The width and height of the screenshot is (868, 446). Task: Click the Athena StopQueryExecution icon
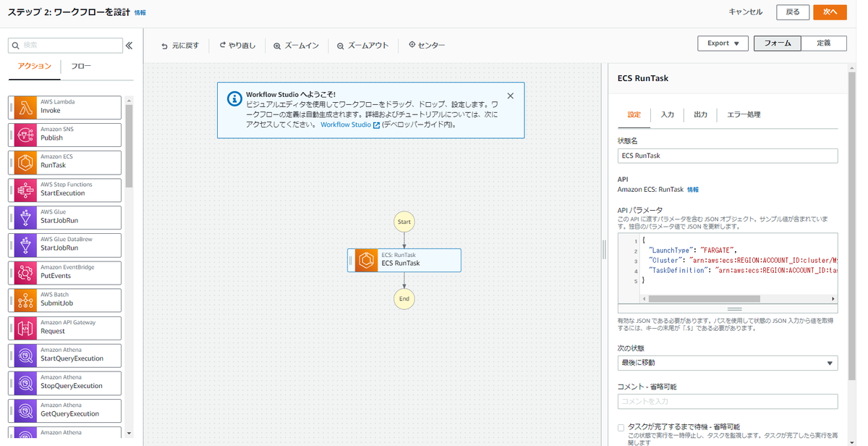coord(25,383)
